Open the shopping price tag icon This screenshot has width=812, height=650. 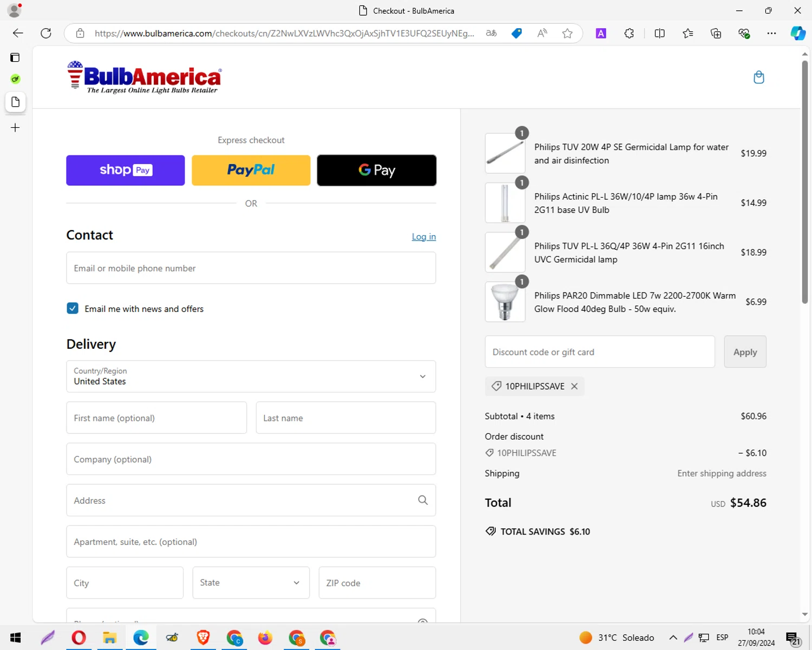(517, 33)
